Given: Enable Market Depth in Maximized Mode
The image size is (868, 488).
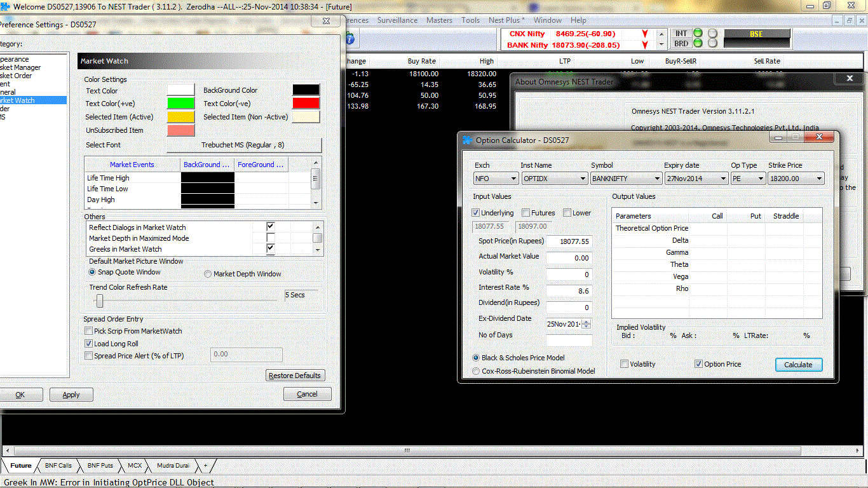Looking at the screenshot, I should pos(270,238).
